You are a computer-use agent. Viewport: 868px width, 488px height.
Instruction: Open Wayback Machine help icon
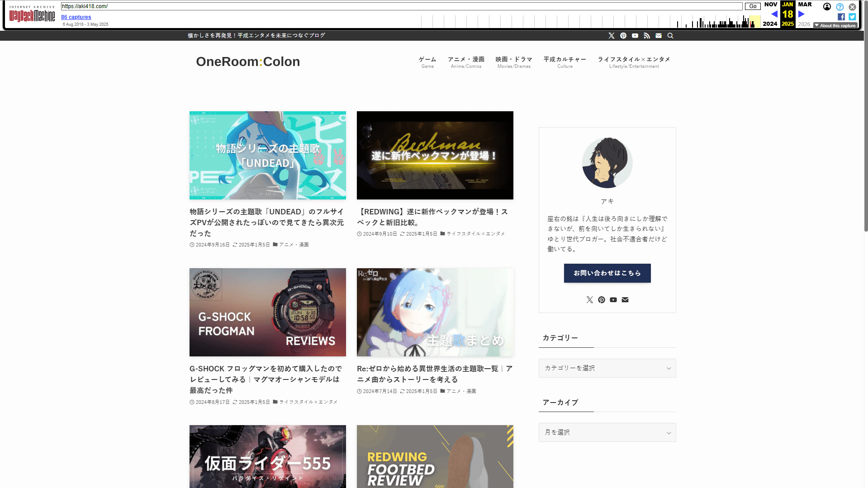tap(840, 7)
